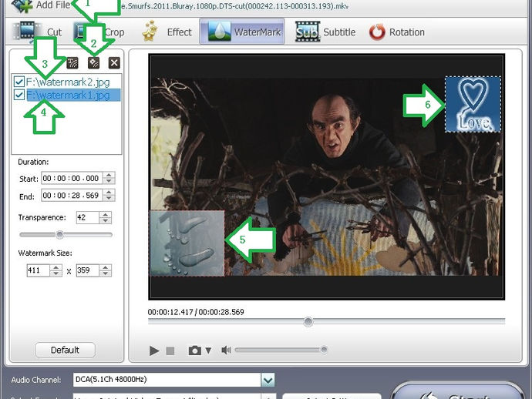This screenshot has width=532, height=399.
Task: Remove the selected watermark with X icon
Action: click(x=114, y=62)
